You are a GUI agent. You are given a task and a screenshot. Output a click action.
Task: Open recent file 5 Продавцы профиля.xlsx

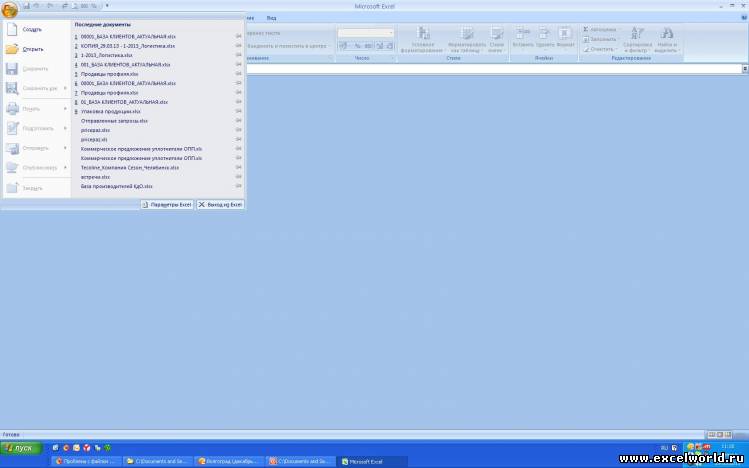point(107,74)
